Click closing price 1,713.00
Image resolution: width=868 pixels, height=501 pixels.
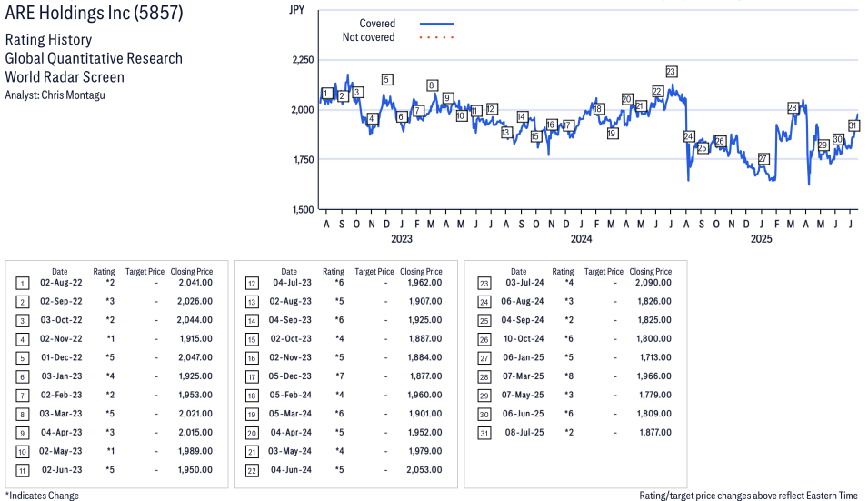coord(655,357)
